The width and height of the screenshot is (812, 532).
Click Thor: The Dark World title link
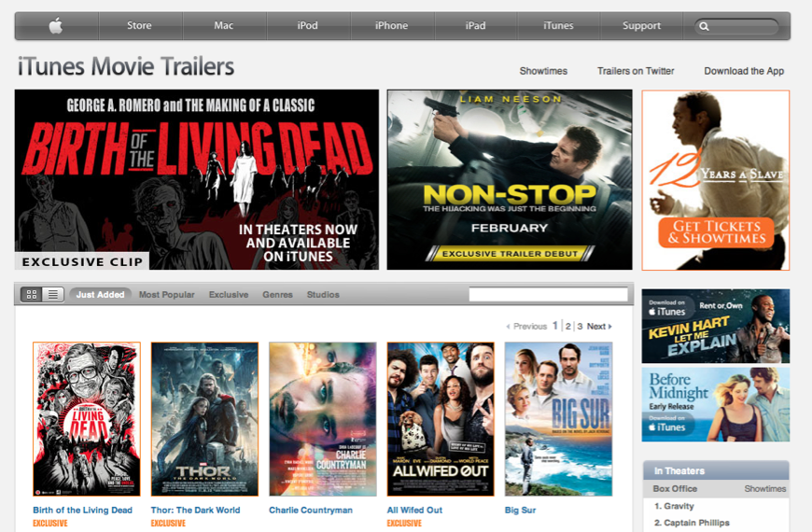195,511
